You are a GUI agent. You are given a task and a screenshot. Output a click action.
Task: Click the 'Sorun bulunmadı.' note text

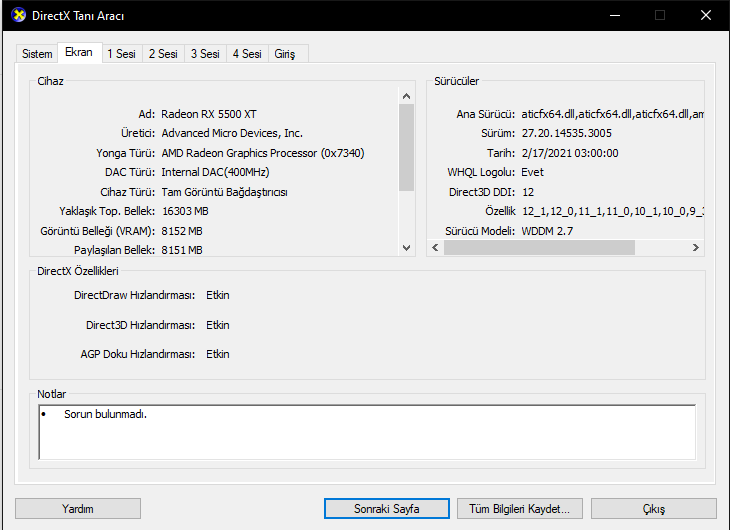[x=106, y=414]
